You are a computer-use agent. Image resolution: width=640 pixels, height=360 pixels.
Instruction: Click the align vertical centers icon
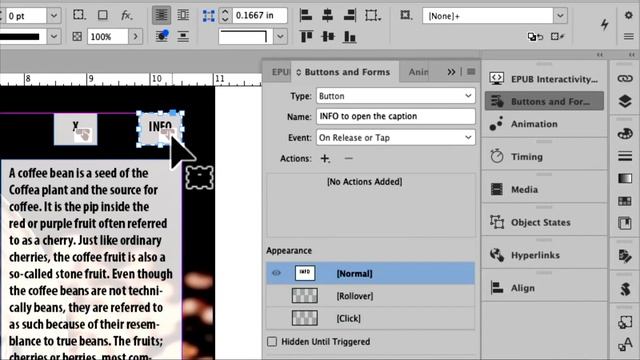(x=328, y=37)
